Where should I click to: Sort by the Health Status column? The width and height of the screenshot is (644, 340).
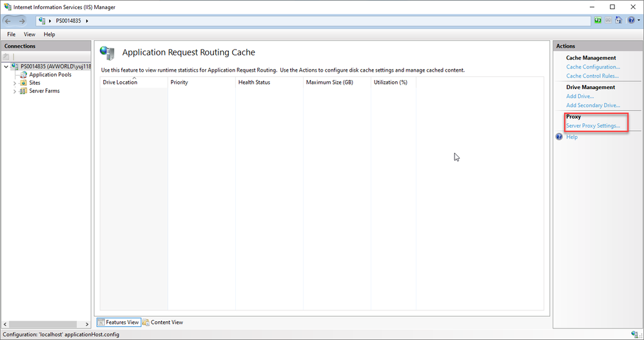coord(269,82)
